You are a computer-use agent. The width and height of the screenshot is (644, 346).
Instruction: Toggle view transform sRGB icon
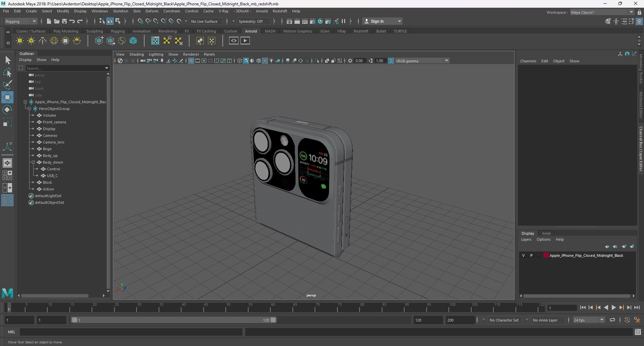click(391, 61)
